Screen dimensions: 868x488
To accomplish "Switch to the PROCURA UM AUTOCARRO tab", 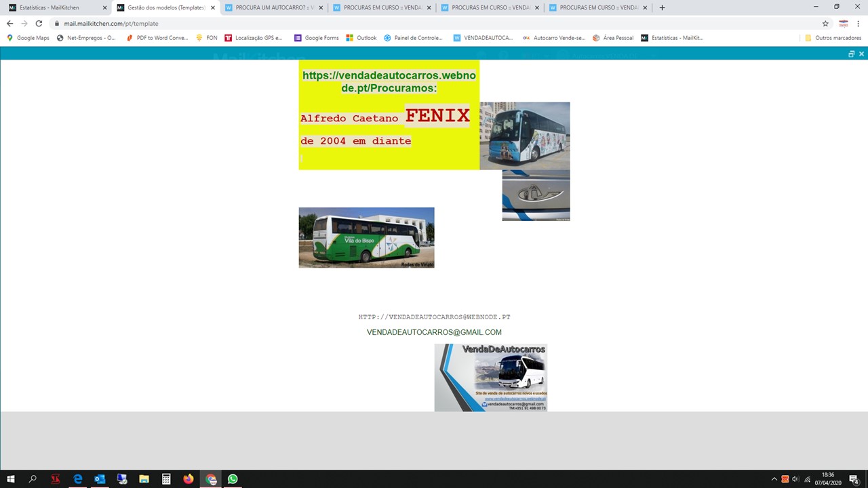I will pyautogui.click(x=271, y=7).
